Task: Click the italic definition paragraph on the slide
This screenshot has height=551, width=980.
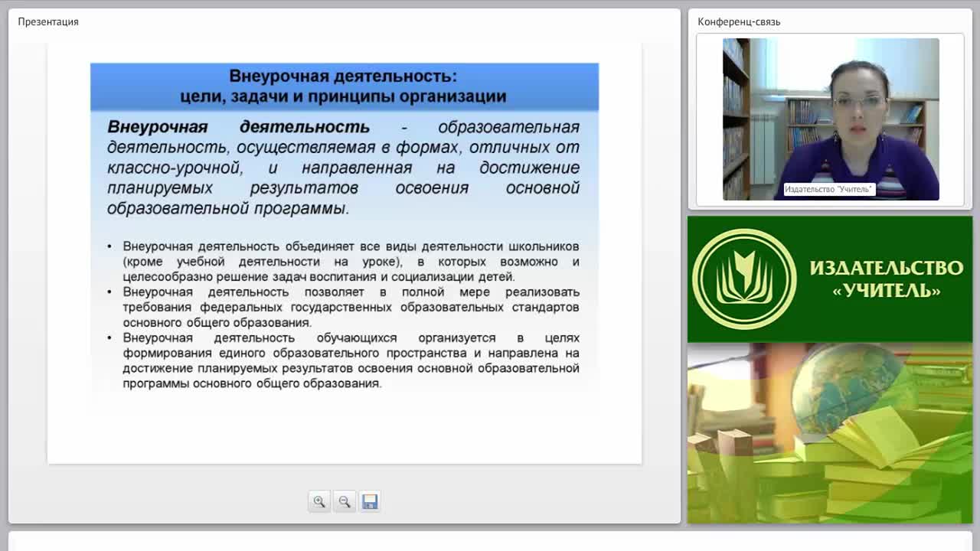Action: click(x=344, y=167)
